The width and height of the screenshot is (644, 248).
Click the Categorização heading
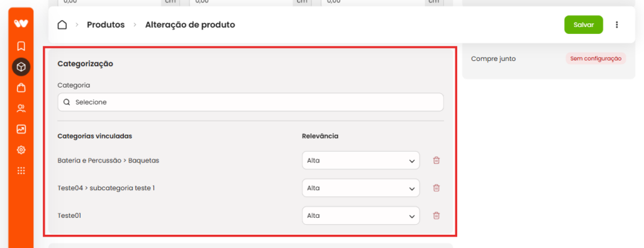[86, 64]
